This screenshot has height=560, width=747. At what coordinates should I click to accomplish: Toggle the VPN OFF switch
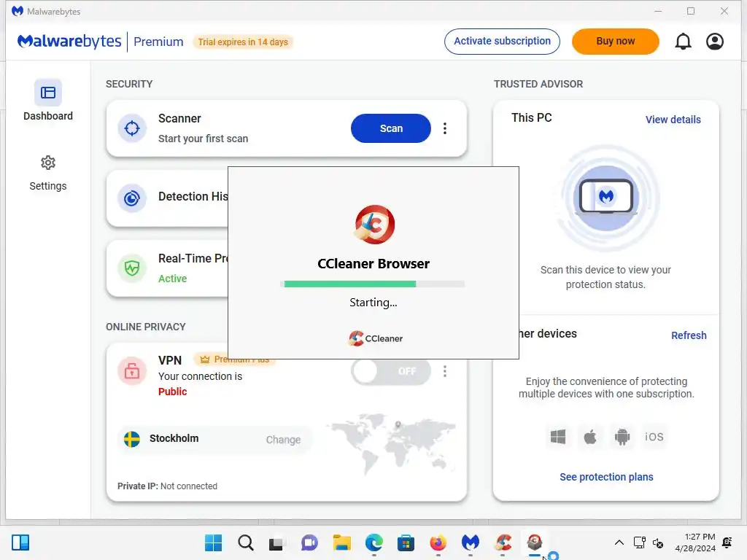[x=391, y=371]
